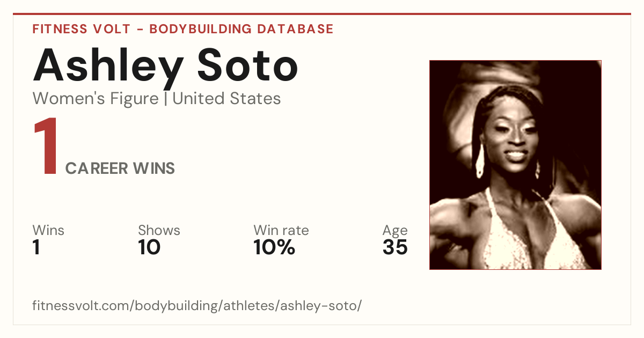This screenshot has height=338, width=644.
Task: Click the CAREER WINS label
Action: (120, 168)
